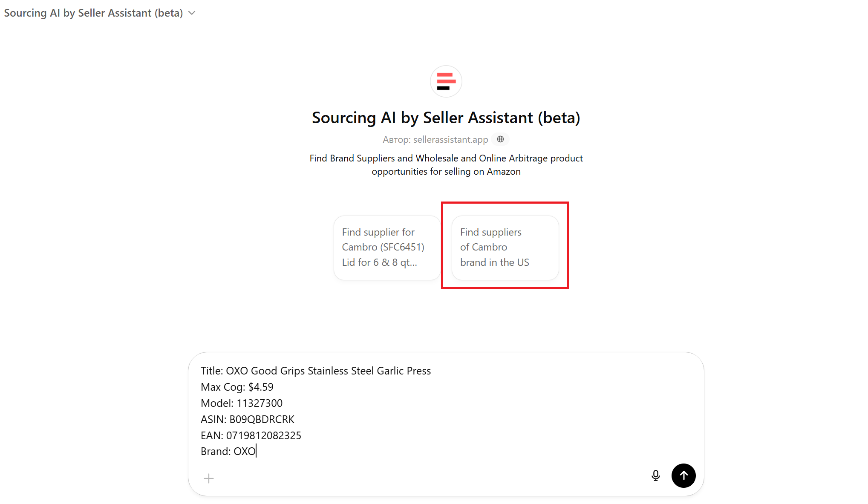Click the 'ASIN: B09QBDRCRK' line in the prompt
Image resolution: width=868 pixels, height=504 pixels.
pyautogui.click(x=248, y=420)
